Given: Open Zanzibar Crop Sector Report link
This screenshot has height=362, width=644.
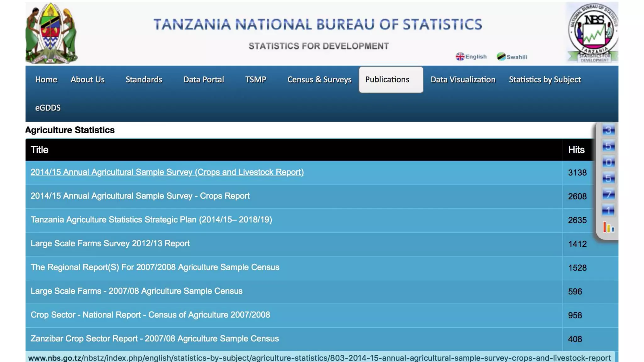Looking at the screenshot, I should point(154,339).
